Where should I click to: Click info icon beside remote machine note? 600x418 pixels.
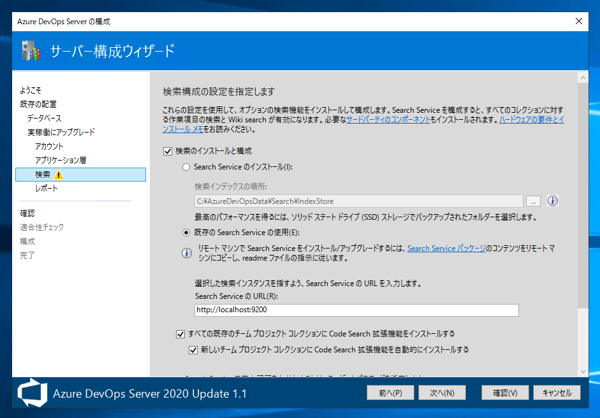(186, 253)
